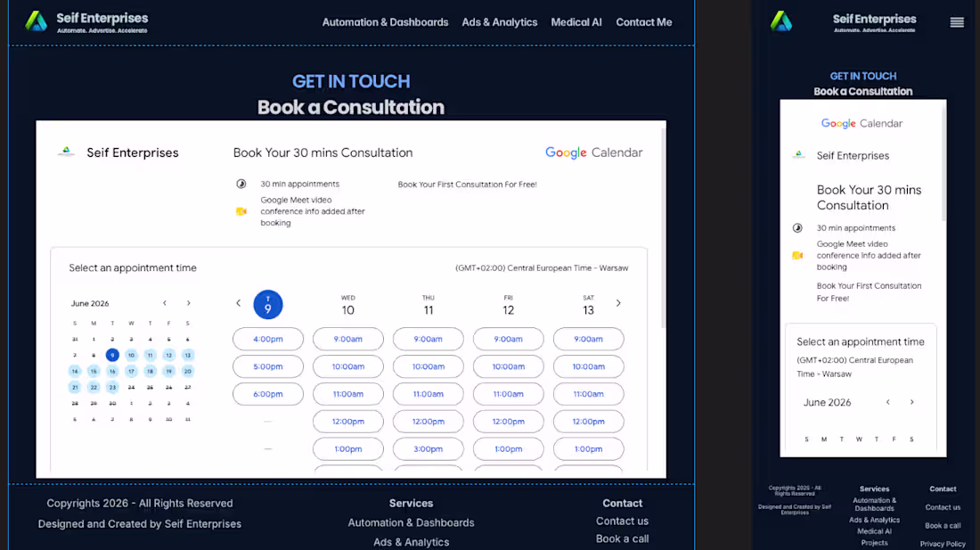Select SAT 13 column header
980x550 pixels.
point(588,306)
